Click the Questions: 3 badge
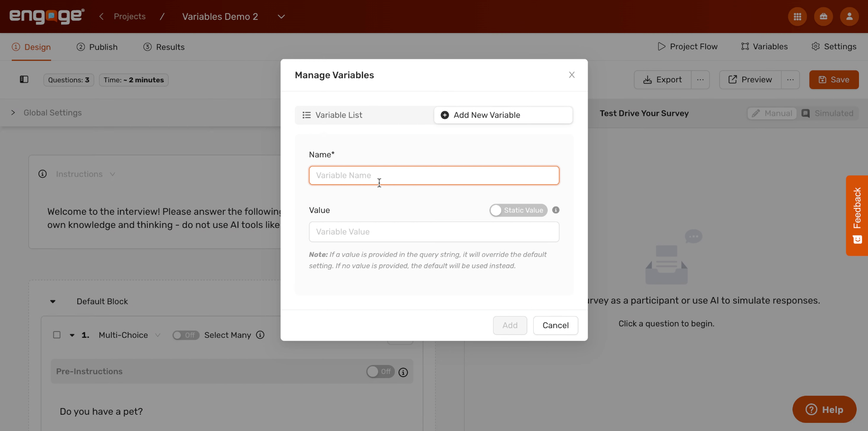 69,80
